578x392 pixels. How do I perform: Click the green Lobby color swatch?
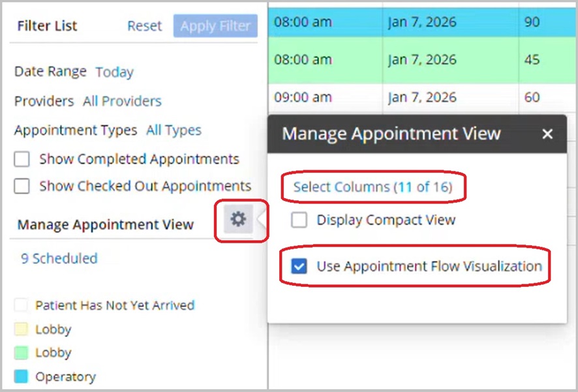[22, 353]
